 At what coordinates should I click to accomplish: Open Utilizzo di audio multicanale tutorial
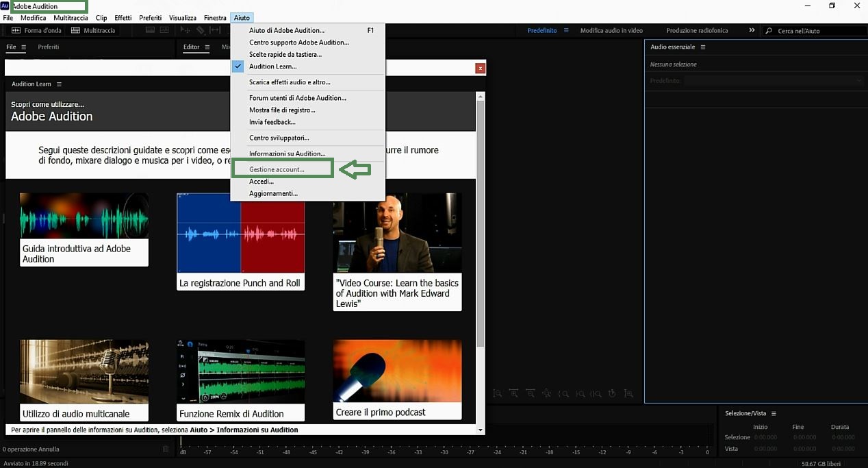point(84,380)
